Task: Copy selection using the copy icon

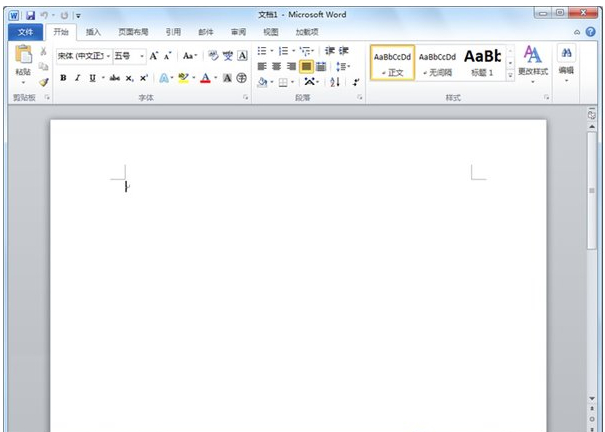Action: point(43,67)
